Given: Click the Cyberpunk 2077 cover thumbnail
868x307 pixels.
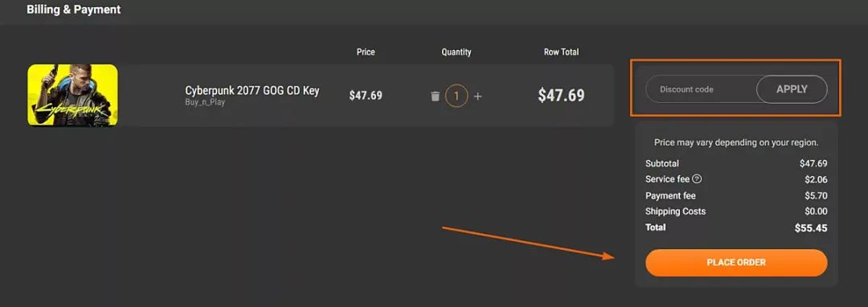Looking at the screenshot, I should coord(72,95).
